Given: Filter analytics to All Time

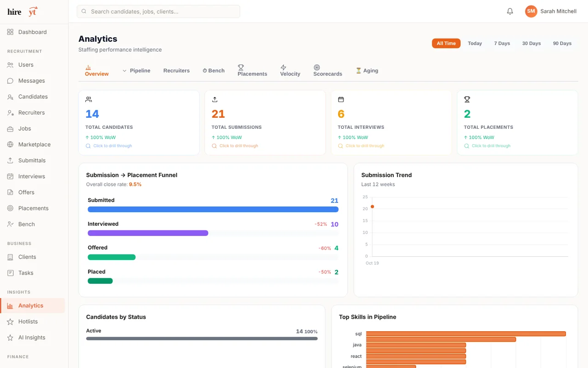Looking at the screenshot, I should pos(446,43).
